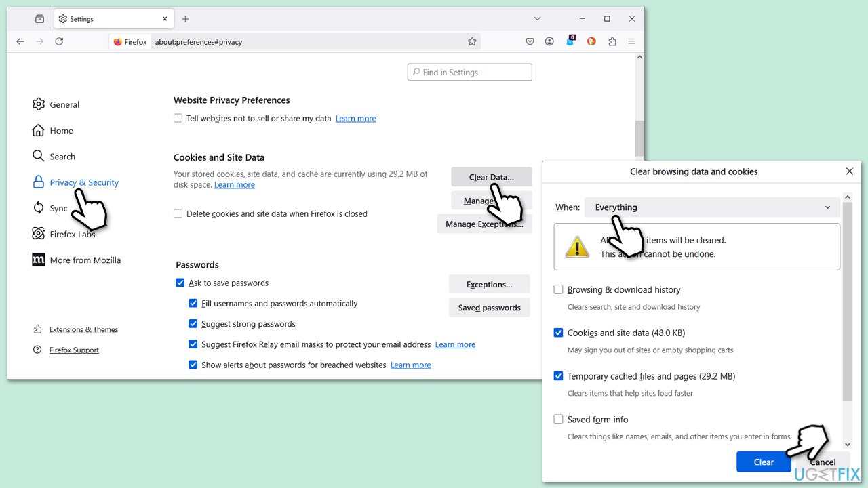Toggle Suggest strong passwords checkbox
The image size is (868, 488).
[x=193, y=324]
